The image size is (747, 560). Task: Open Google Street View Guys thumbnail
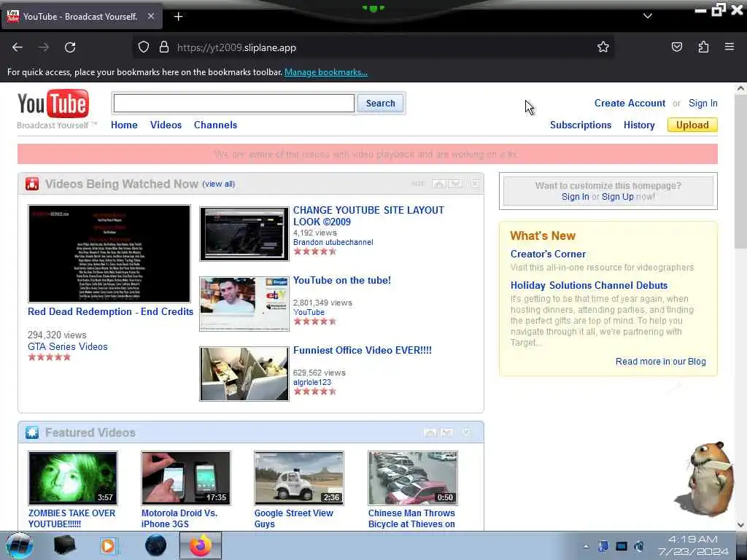tap(298, 478)
